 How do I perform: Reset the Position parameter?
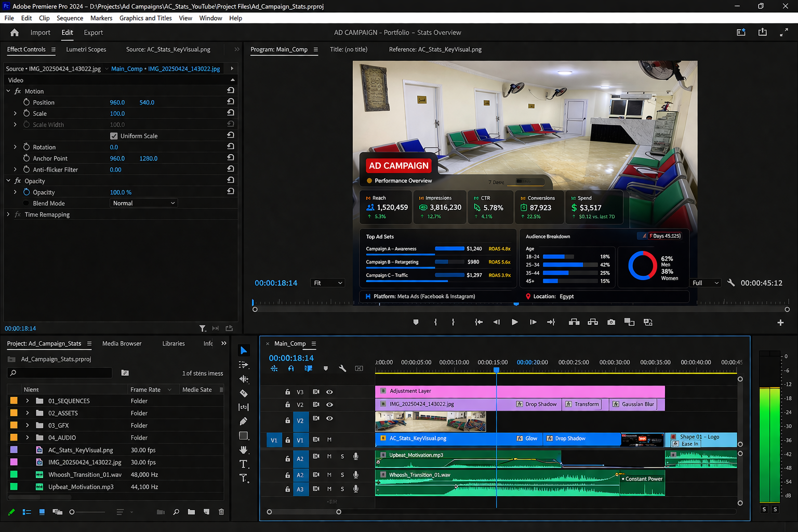pyautogui.click(x=231, y=102)
